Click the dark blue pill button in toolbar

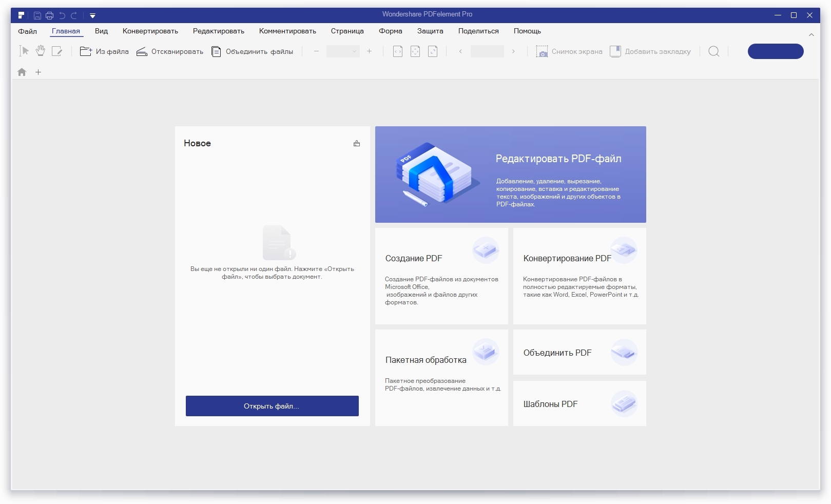(776, 51)
